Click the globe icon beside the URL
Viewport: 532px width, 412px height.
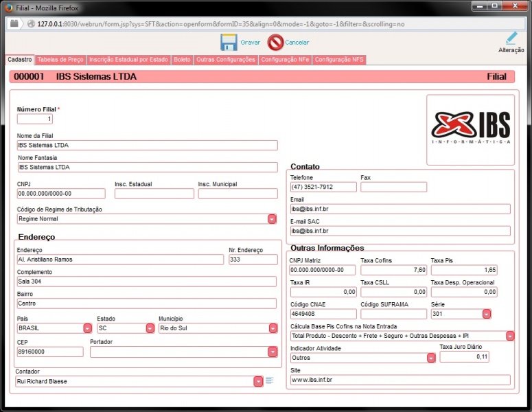click(31, 24)
